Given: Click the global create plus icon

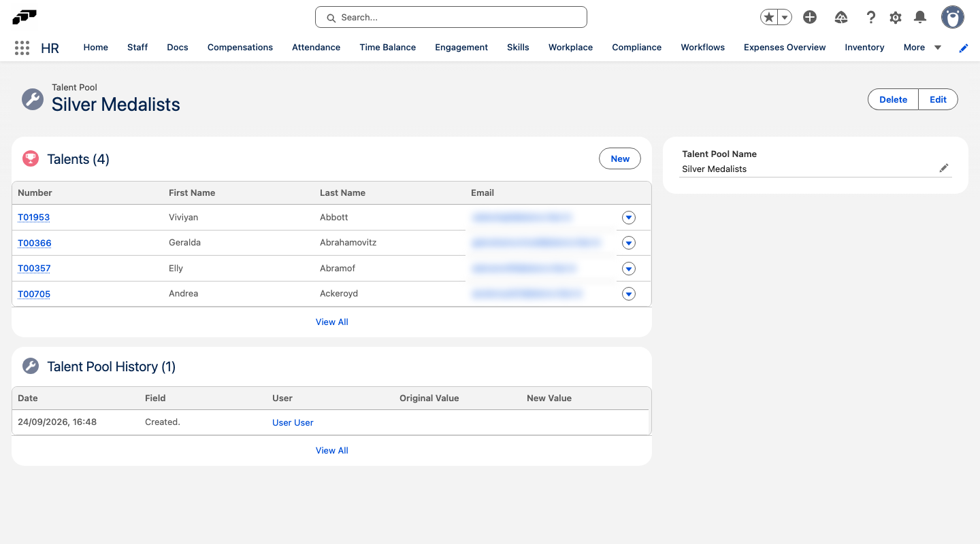Looking at the screenshot, I should (810, 18).
